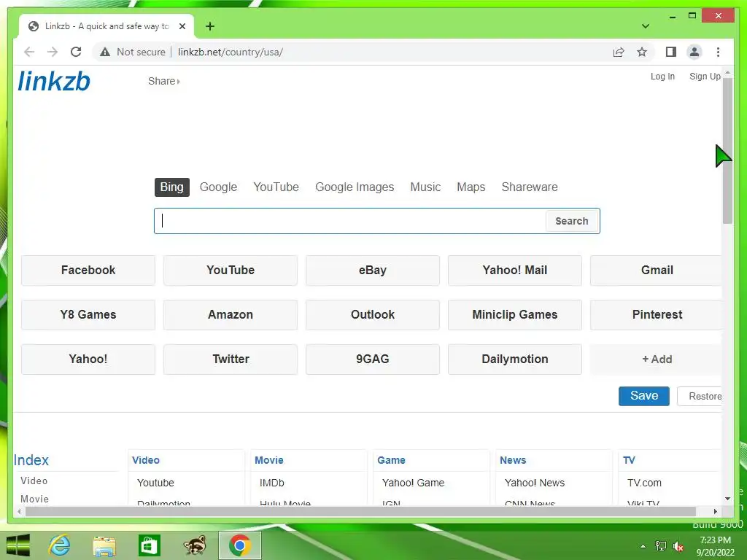
Task: Click the Log In link
Action: click(662, 76)
